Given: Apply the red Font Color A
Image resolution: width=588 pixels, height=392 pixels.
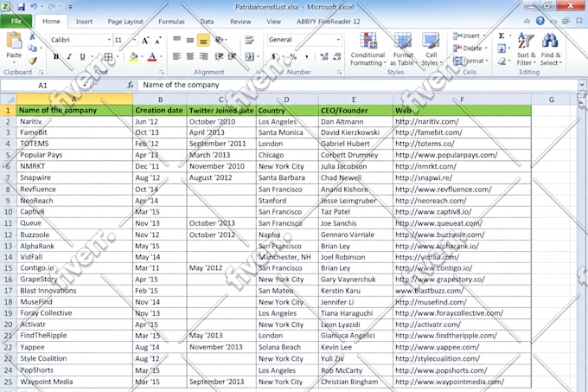Looking at the screenshot, I should click(152, 56).
